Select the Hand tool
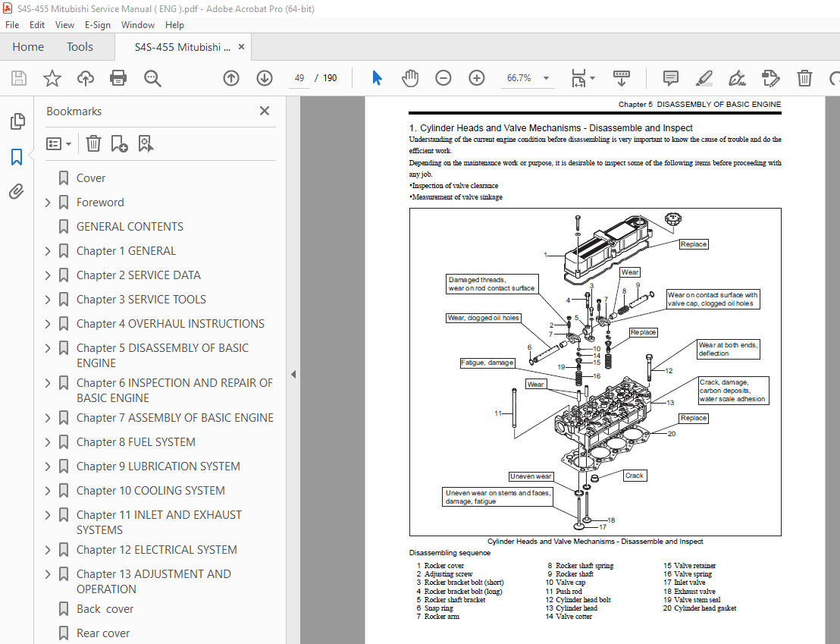Viewport: 840px width, 644px height. coord(410,78)
